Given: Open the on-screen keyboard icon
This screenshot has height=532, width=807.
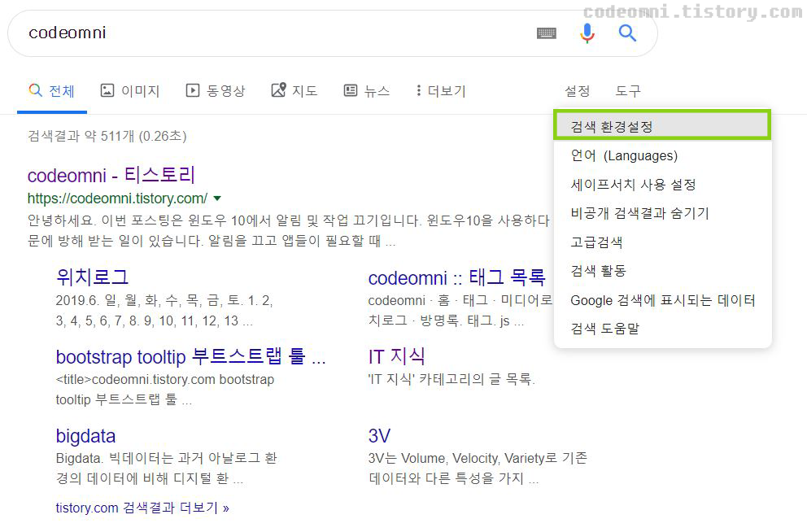Looking at the screenshot, I should click(x=546, y=33).
